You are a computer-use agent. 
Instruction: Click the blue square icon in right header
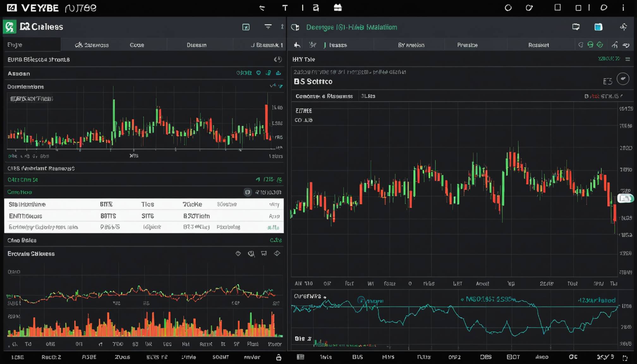598,27
